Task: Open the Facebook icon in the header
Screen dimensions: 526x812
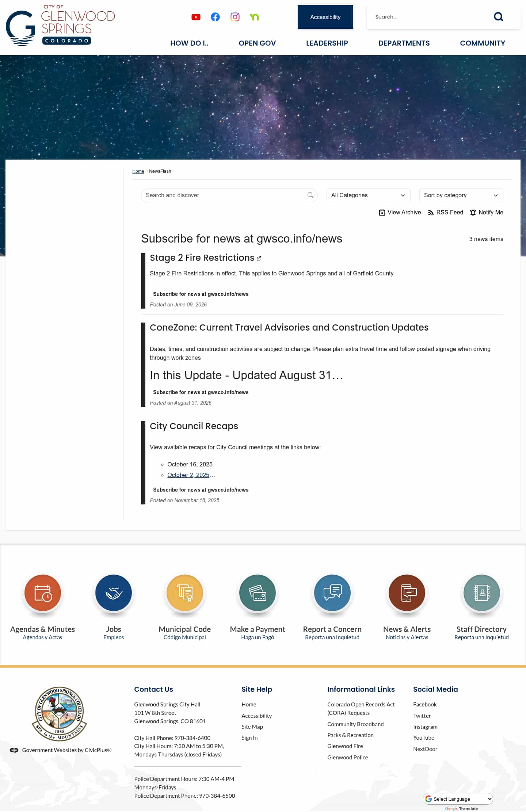Action: tap(215, 17)
